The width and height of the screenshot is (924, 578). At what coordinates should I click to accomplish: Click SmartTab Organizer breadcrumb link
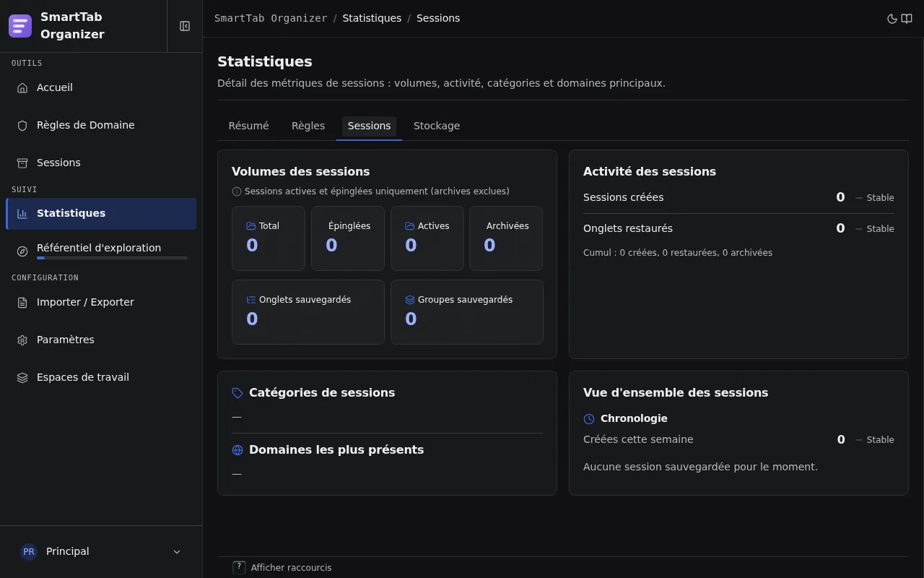(x=271, y=18)
